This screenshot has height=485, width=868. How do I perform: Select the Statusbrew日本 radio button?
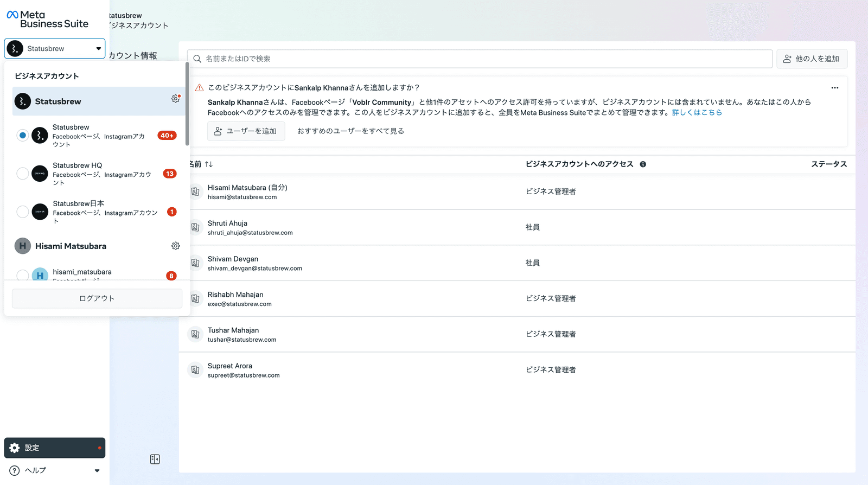[23, 212]
